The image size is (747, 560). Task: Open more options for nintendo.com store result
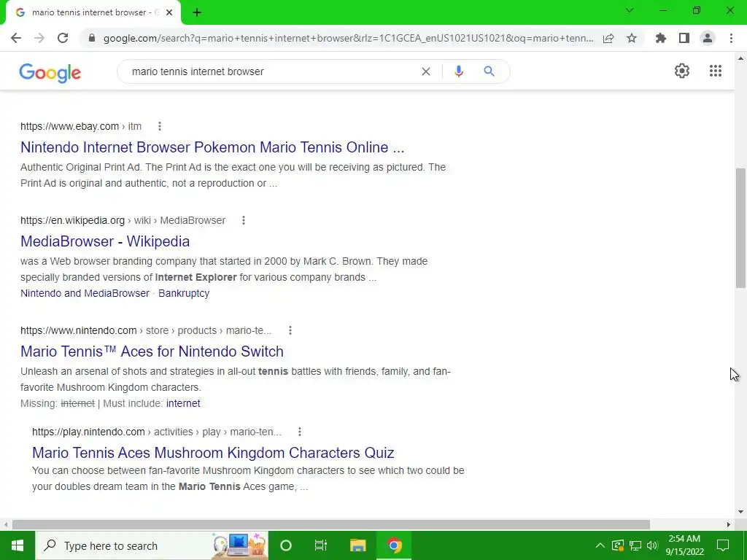(290, 330)
